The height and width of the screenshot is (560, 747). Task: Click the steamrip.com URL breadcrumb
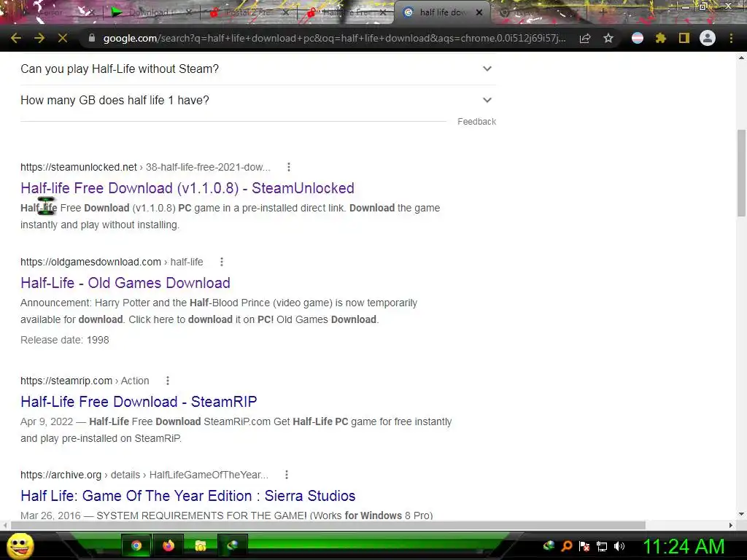point(85,381)
